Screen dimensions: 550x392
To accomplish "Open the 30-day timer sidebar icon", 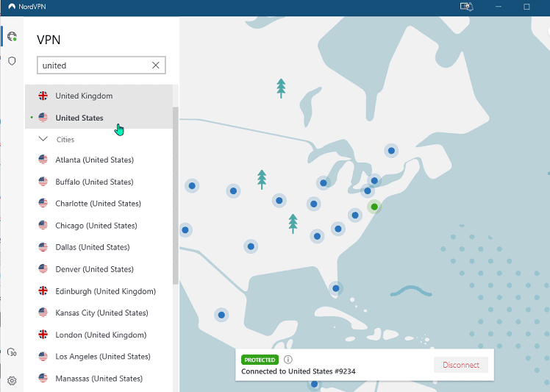I will [x=12, y=352].
